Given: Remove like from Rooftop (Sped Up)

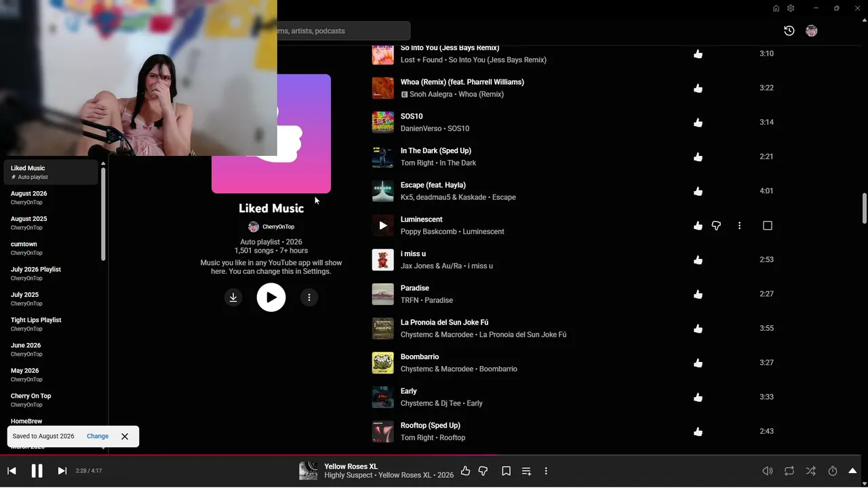Looking at the screenshot, I should click(698, 432).
